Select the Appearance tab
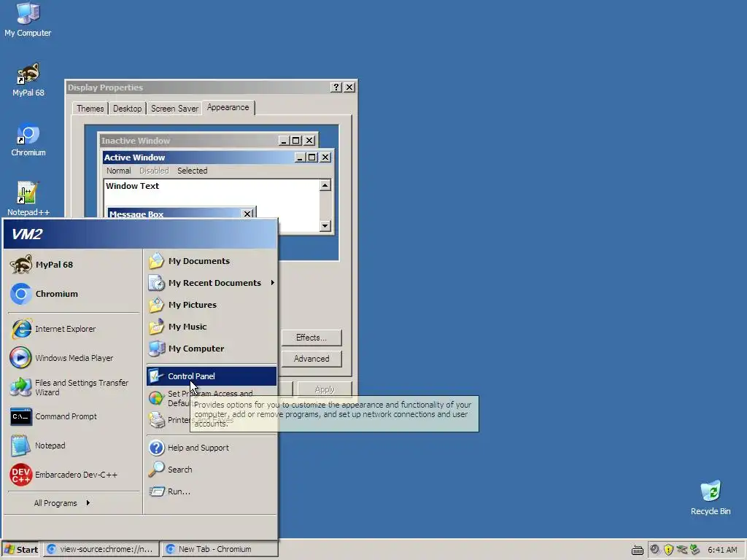The width and height of the screenshot is (747, 560). (228, 108)
